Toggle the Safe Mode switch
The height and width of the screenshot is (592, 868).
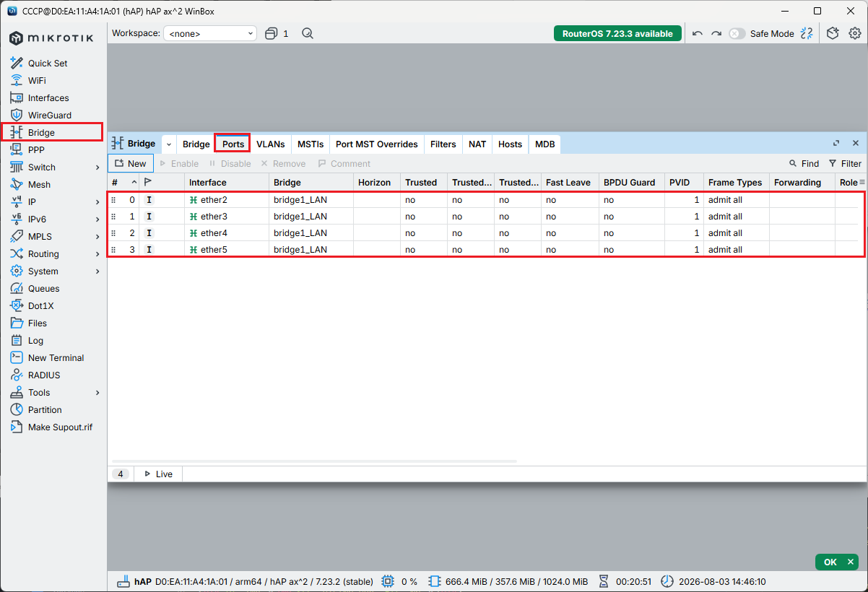(x=737, y=34)
